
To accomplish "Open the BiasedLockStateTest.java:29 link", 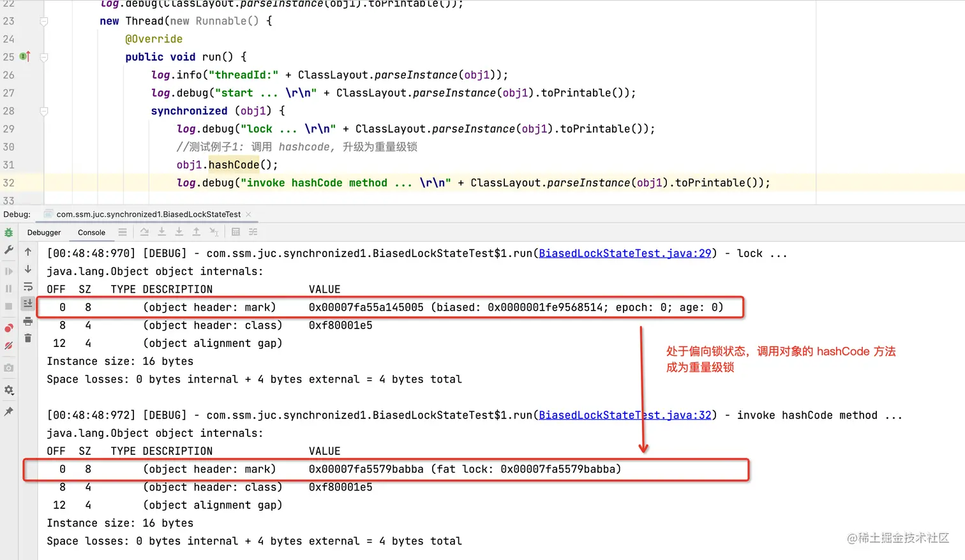I will coord(625,253).
